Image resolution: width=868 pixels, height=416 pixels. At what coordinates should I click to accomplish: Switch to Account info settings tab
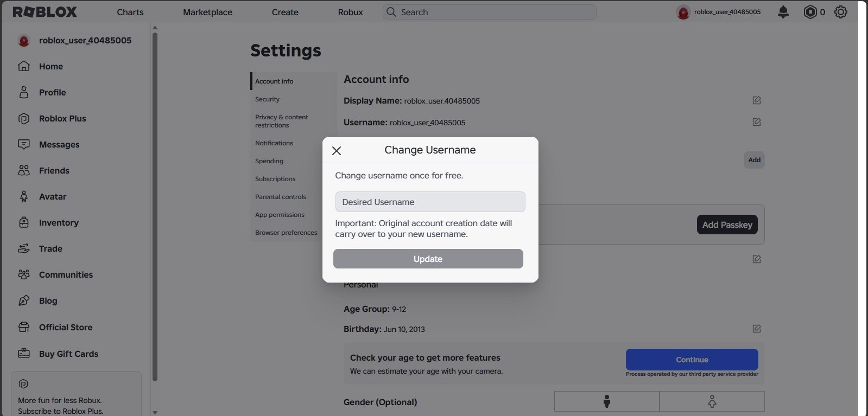[293, 81]
